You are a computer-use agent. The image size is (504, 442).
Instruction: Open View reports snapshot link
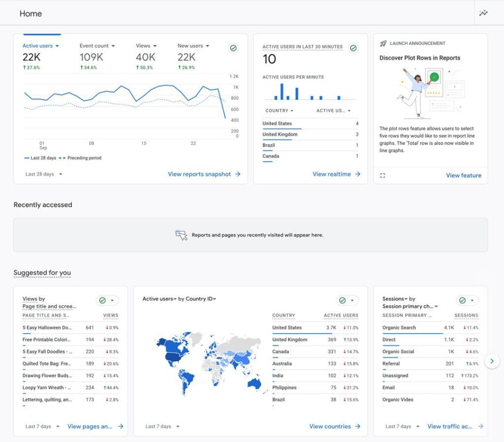point(204,174)
